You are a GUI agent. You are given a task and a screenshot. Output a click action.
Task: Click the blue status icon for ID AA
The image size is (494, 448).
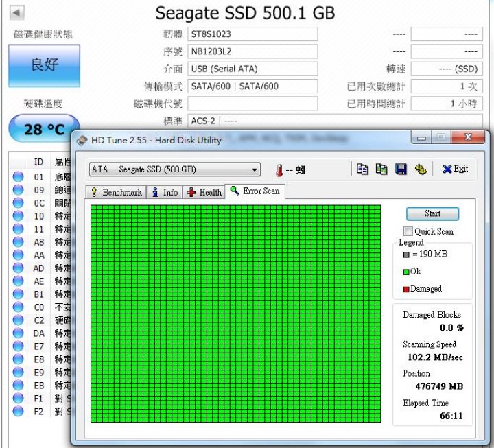pyautogui.click(x=19, y=255)
